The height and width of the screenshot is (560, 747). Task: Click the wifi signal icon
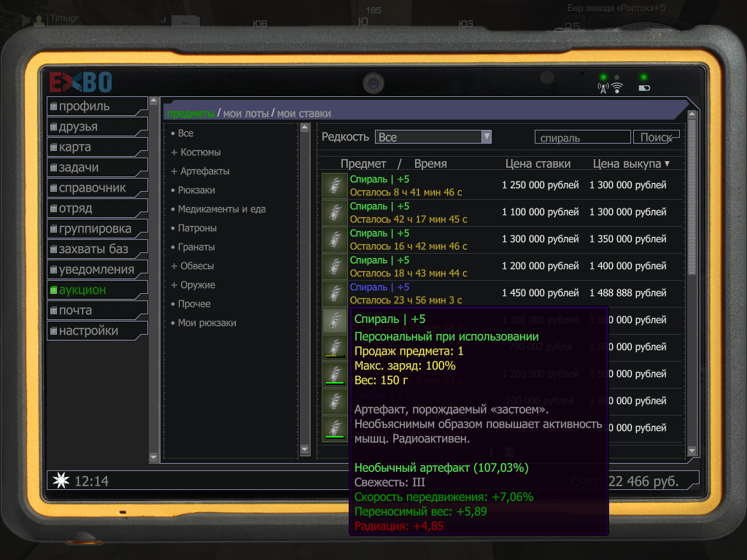[617, 88]
